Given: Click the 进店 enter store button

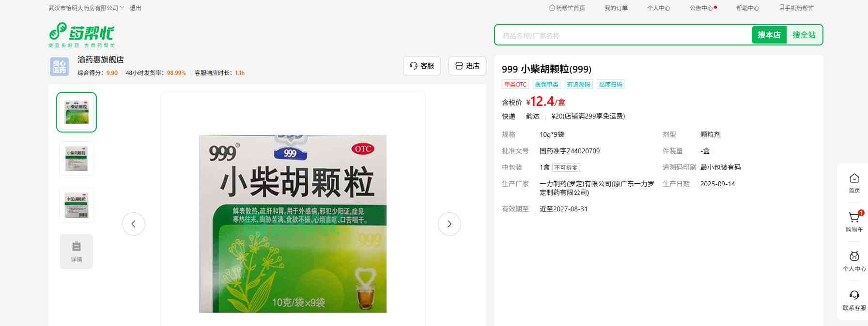Looking at the screenshot, I should click(467, 66).
